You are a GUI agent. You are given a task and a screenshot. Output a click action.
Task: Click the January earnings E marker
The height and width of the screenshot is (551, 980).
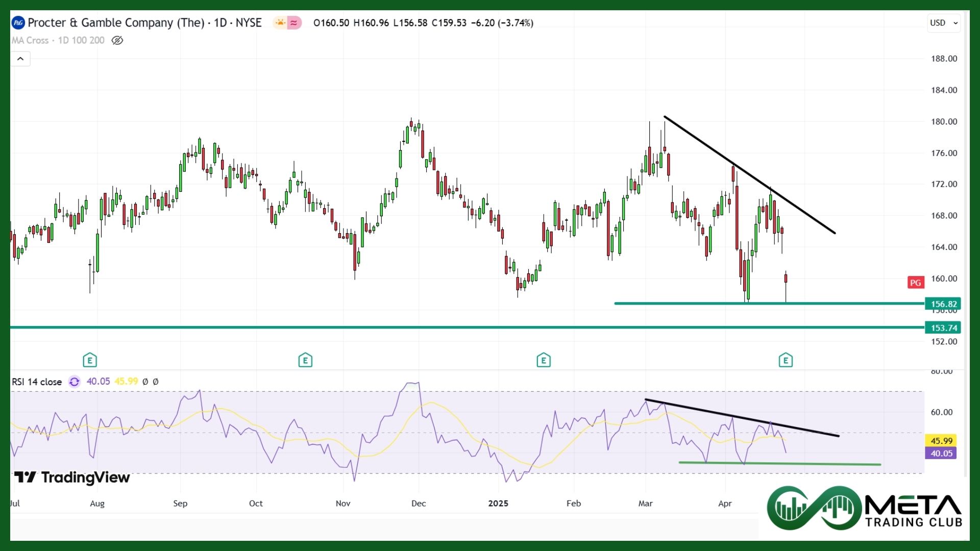tap(544, 360)
